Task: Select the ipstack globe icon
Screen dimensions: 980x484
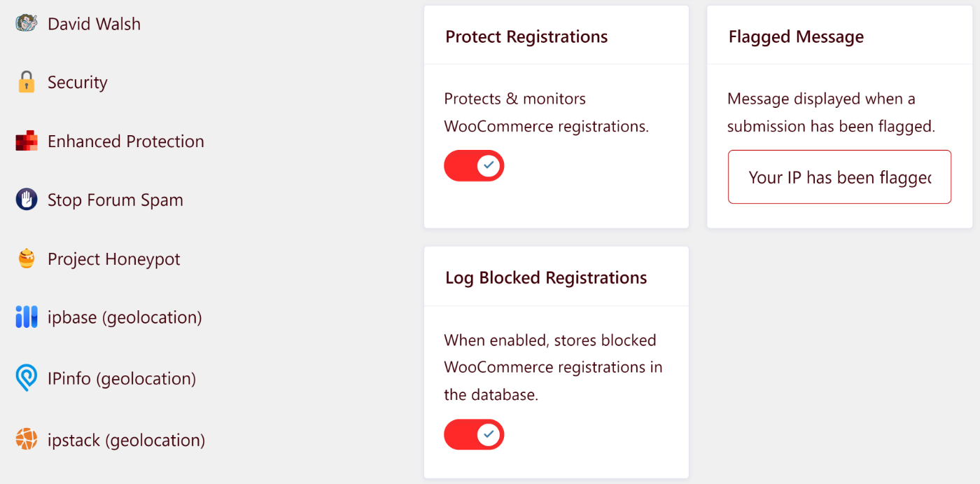Action: pyautogui.click(x=25, y=440)
